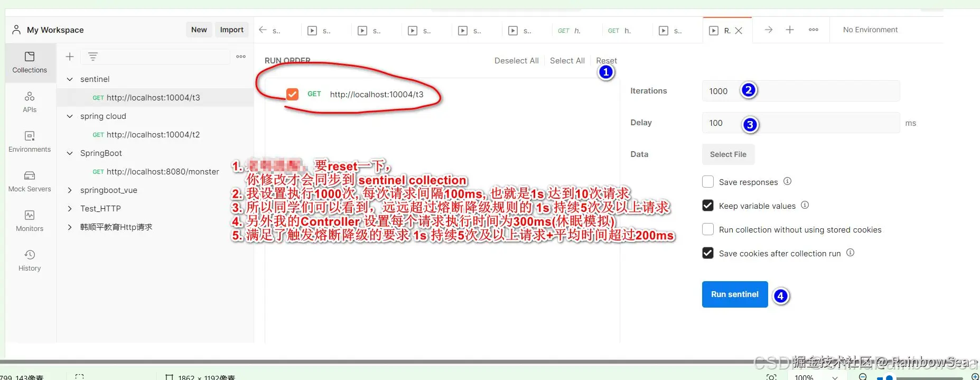Select the sentinel collection name
The image size is (980, 380).
[x=95, y=79]
